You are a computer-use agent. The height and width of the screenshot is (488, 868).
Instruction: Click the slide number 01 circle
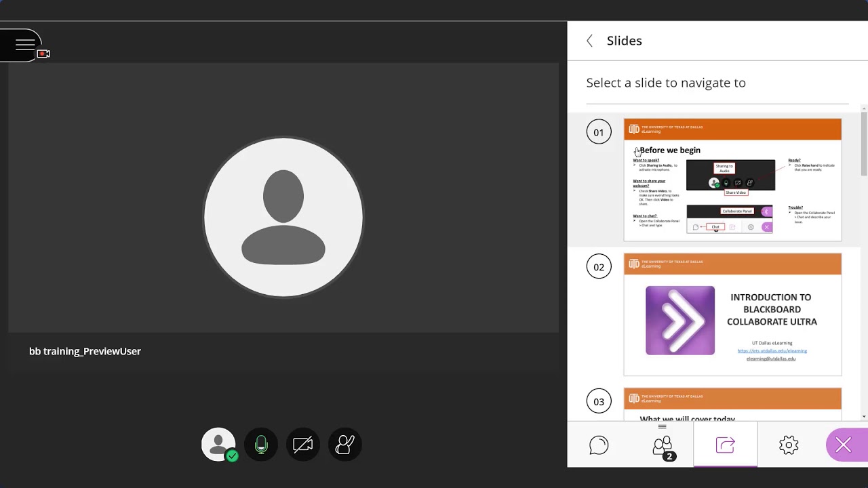[599, 132]
